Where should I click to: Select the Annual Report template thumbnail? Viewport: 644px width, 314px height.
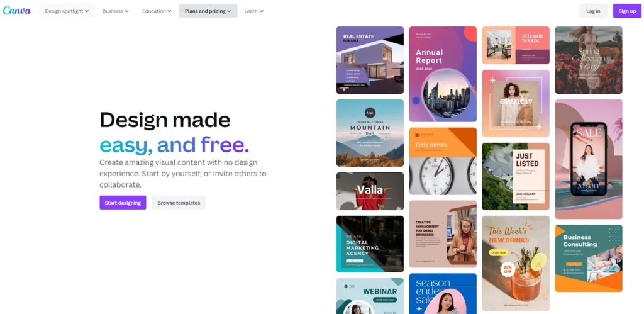(443, 74)
